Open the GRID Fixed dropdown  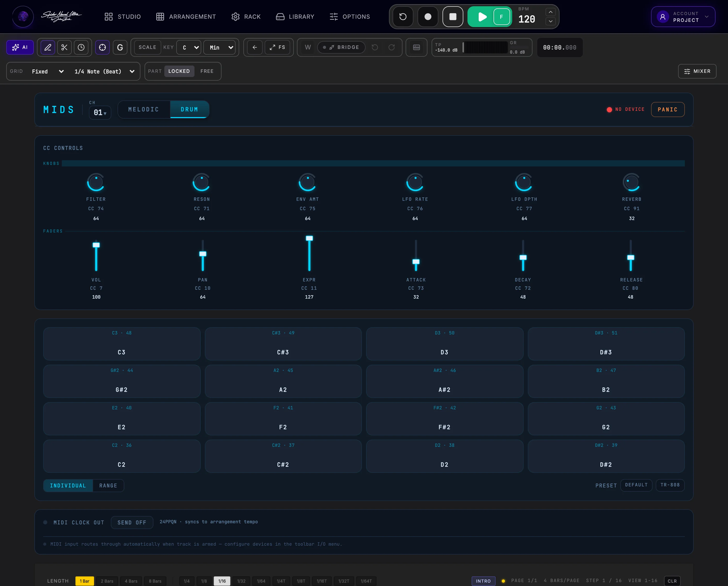pos(48,71)
